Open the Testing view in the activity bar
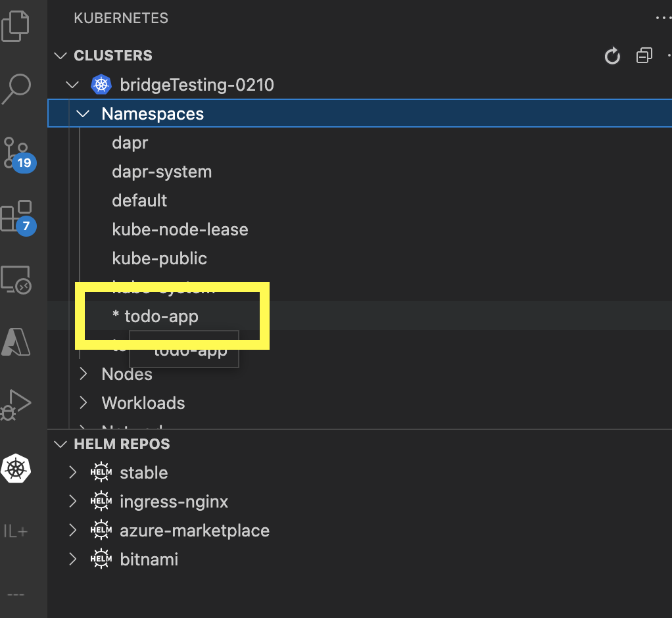This screenshot has height=618, width=672. pos(16,404)
